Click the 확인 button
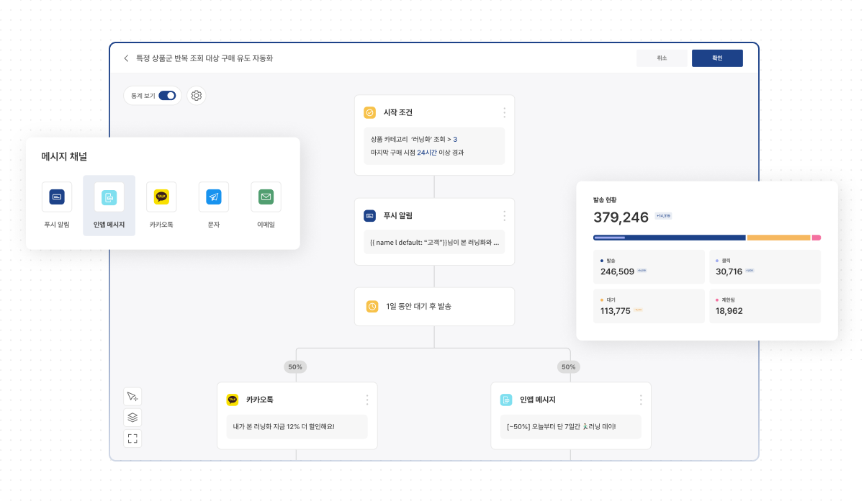Image resolution: width=864 pixels, height=504 pixels. point(717,58)
